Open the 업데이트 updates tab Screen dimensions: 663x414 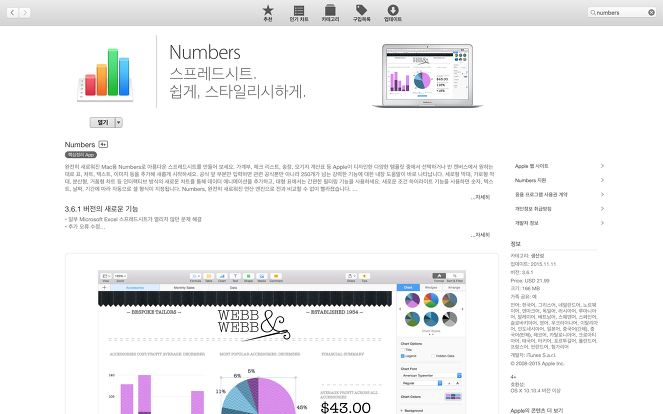(x=393, y=13)
